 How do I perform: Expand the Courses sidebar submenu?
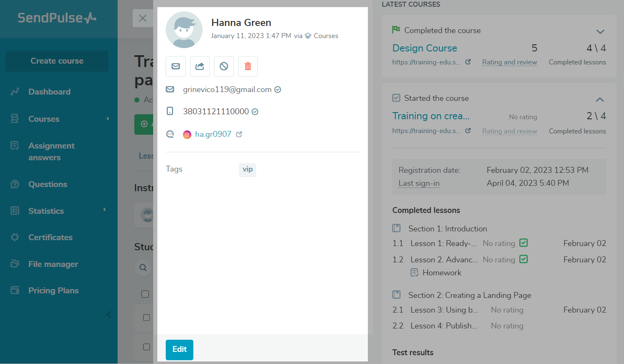tap(108, 119)
